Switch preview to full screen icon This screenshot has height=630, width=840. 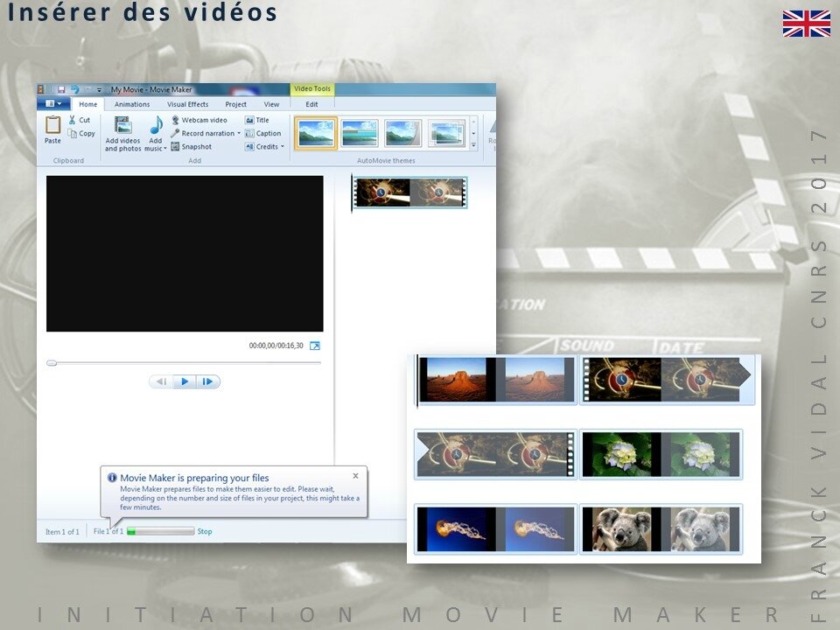coord(315,346)
